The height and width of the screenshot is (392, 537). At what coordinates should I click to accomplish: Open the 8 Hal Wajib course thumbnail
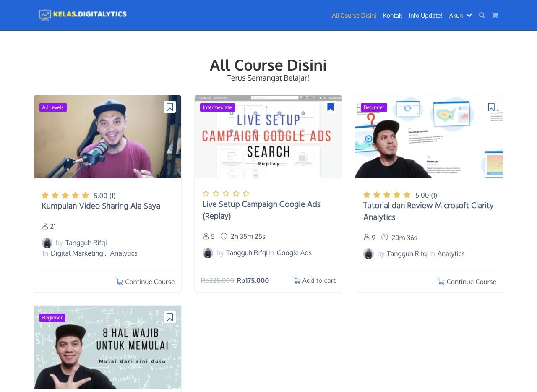click(x=107, y=348)
